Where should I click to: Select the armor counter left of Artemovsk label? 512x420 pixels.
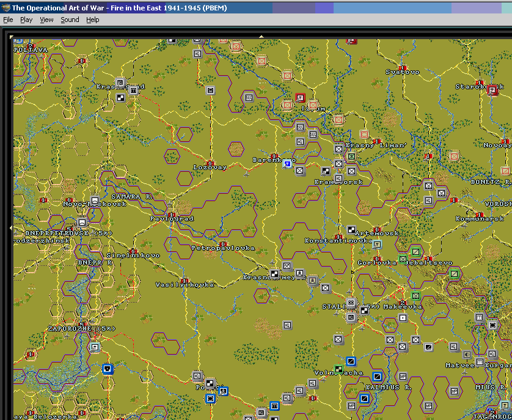pyautogui.click(x=351, y=230)
